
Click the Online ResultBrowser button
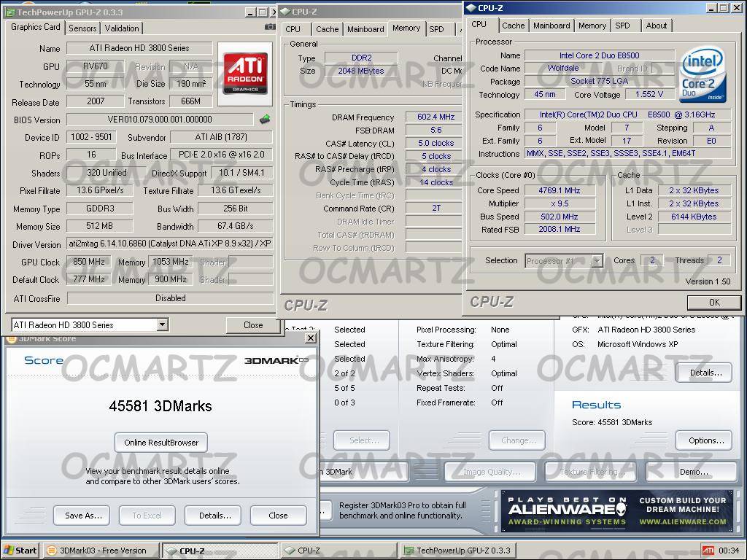161,443
